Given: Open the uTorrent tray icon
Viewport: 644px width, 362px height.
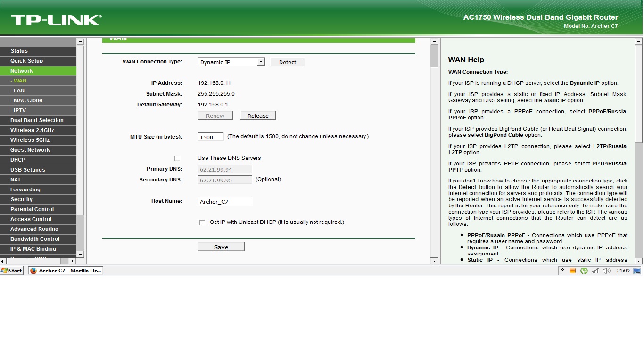Looking at the screenshot, I should 584,271.
